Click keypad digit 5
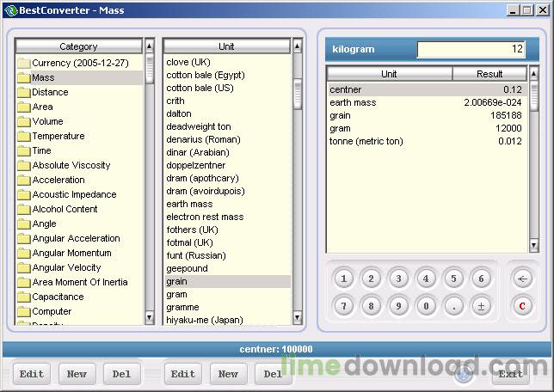Screen dimensions: 554x392 coord(453,279)
